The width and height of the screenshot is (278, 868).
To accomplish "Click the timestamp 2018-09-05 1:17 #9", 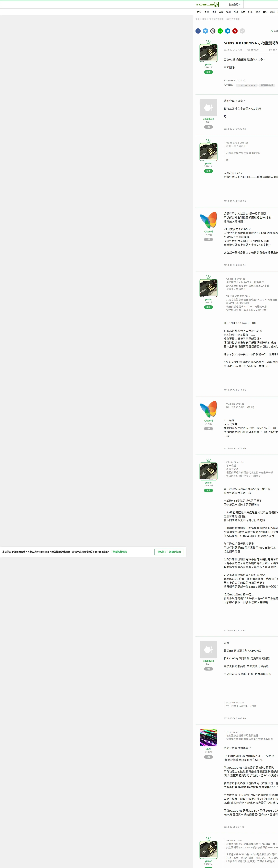I will 234,827.
